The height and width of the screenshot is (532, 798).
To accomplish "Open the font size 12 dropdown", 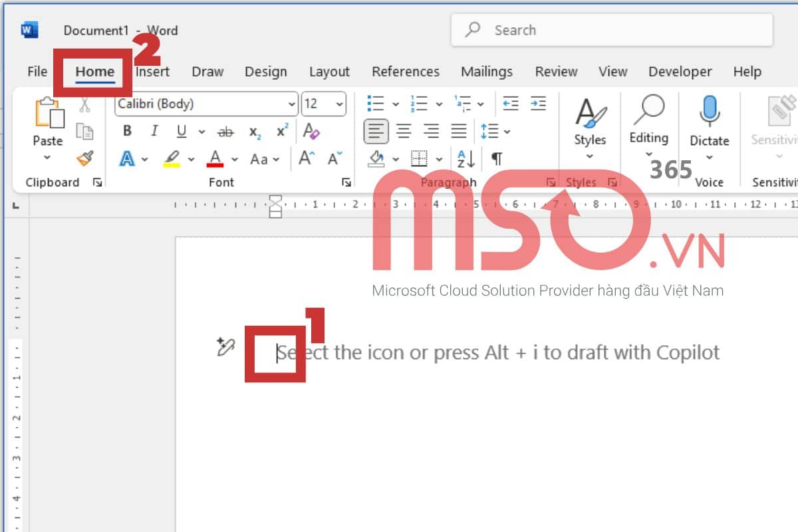I will [x=340, y=104].
